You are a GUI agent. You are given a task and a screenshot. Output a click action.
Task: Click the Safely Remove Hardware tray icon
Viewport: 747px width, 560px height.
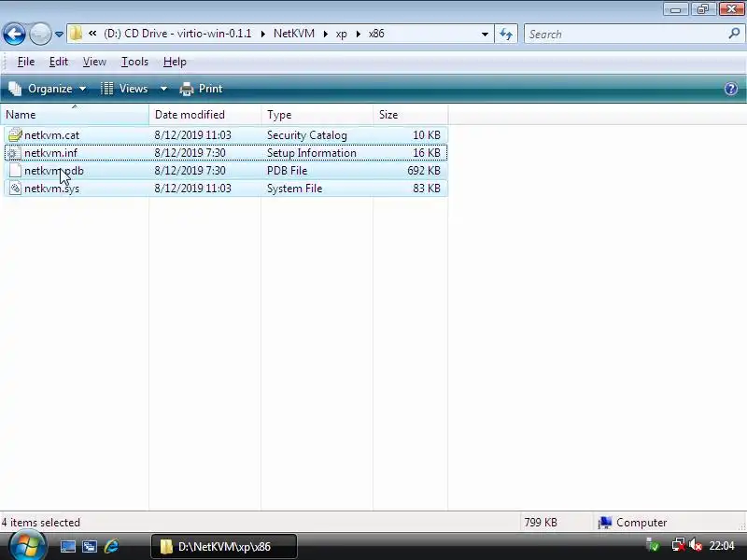(652, 545)
